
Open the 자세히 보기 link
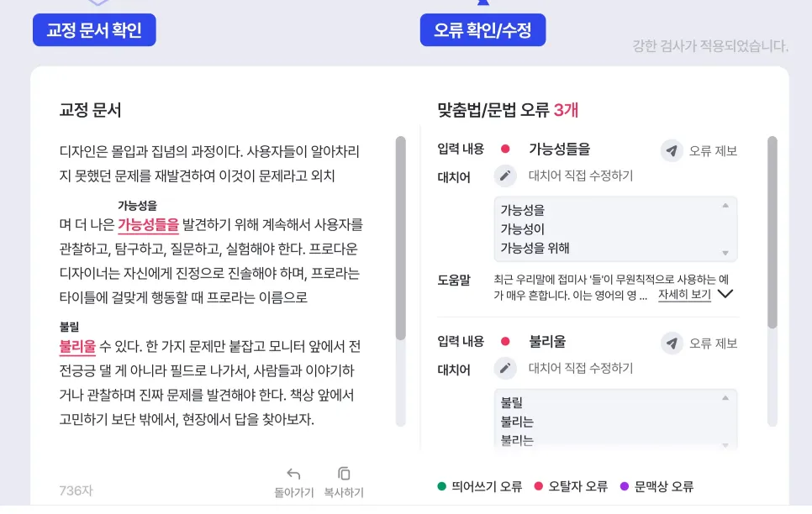684,295
